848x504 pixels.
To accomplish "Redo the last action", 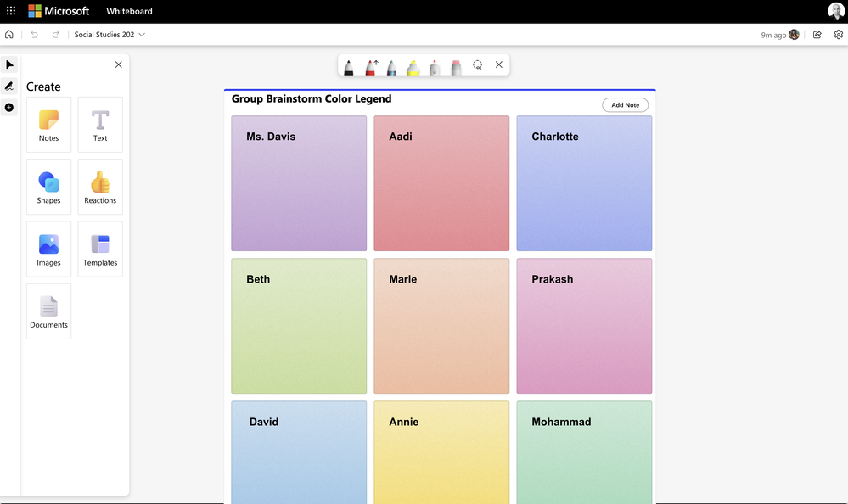I will coord(55,35).
